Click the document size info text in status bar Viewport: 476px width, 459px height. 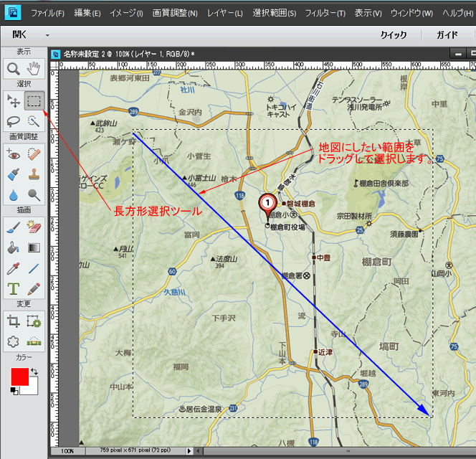click(x=135, y=450)
